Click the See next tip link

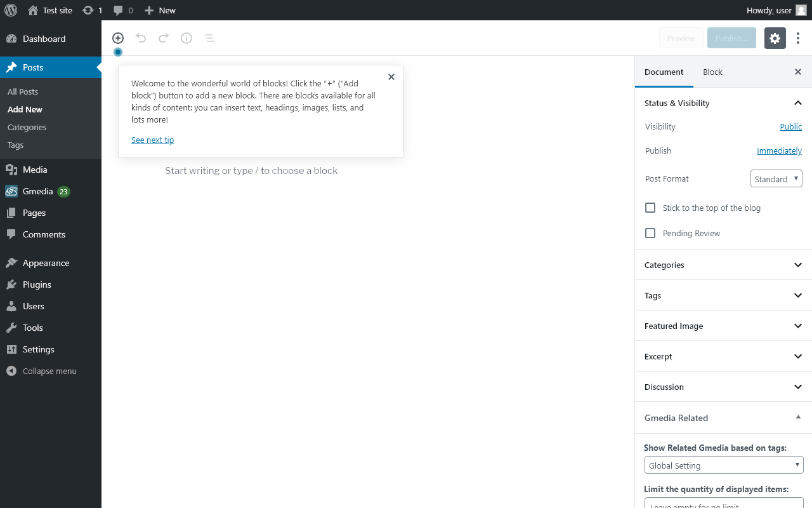(x=152, y=140)
